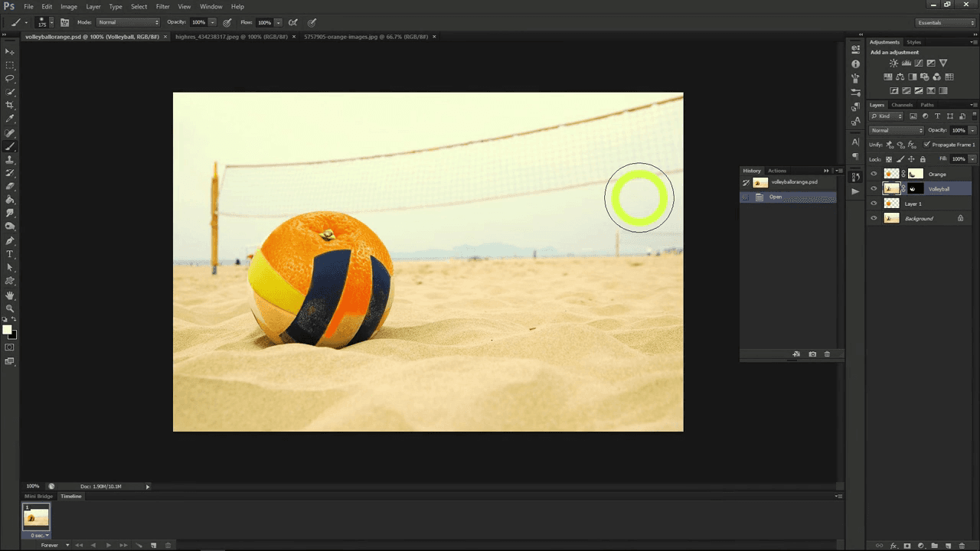Select the Move tool

10,51
